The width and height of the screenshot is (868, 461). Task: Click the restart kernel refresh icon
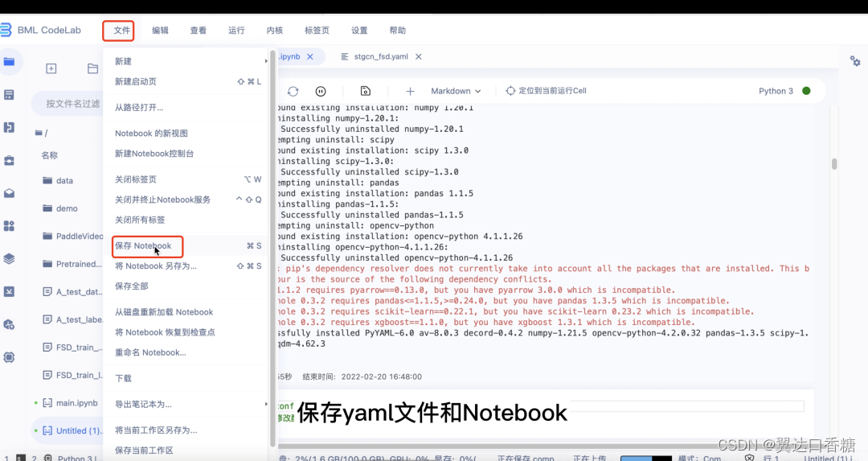[x=293, y=91]
